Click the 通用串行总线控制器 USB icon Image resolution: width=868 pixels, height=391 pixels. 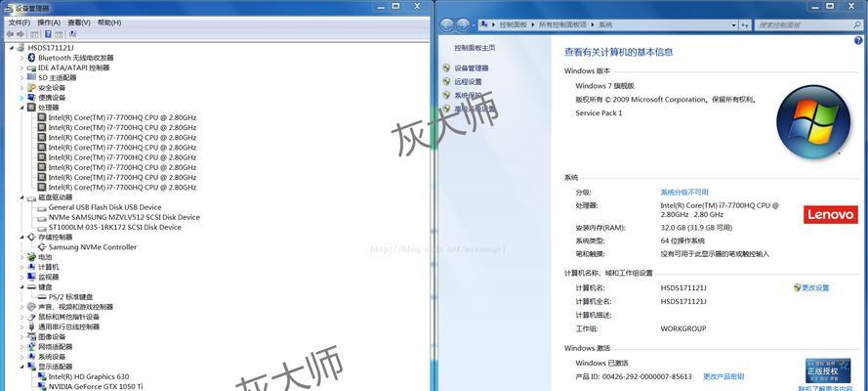click(31, 326)
